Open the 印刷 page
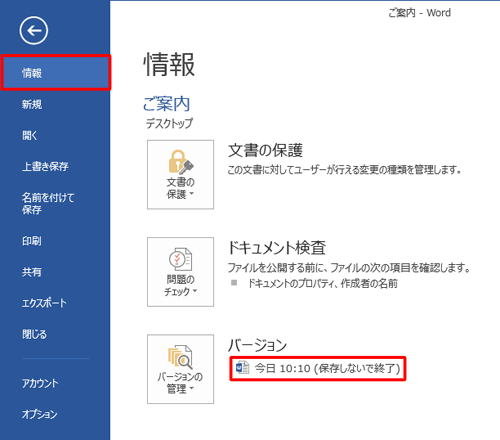Image resolution: width=500 pixels, height=440 pixels. [32, 241]
